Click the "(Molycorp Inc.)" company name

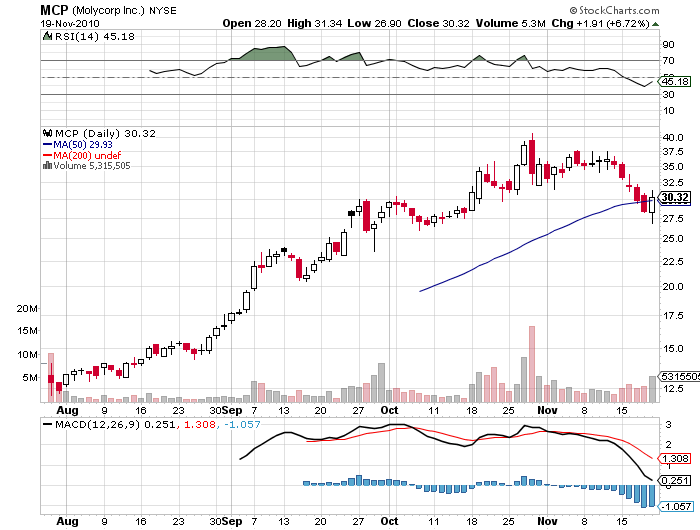click(x=108, y=10)
